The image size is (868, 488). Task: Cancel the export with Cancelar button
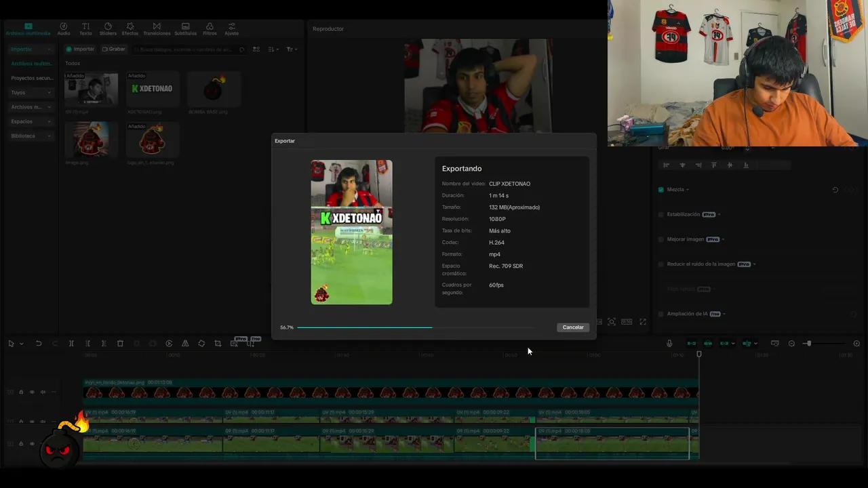(573, 327)
